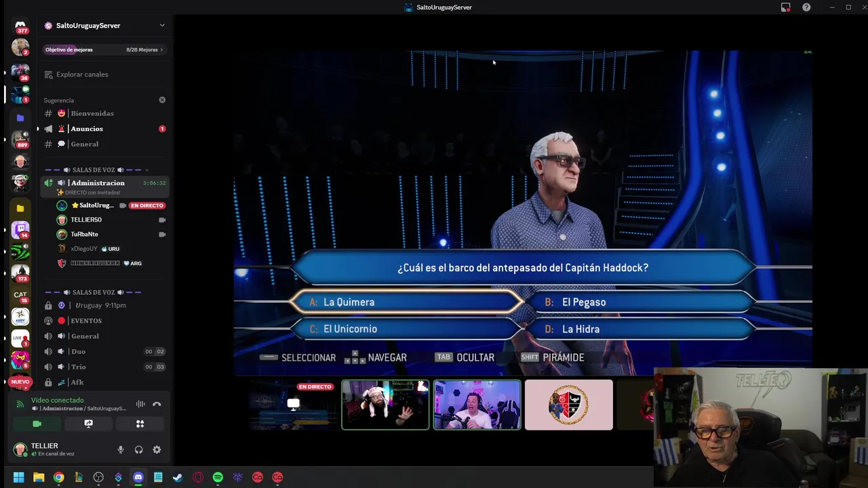Focus the shield logo participant tile
Screen dimensions: 868x488
click(569, 405)
